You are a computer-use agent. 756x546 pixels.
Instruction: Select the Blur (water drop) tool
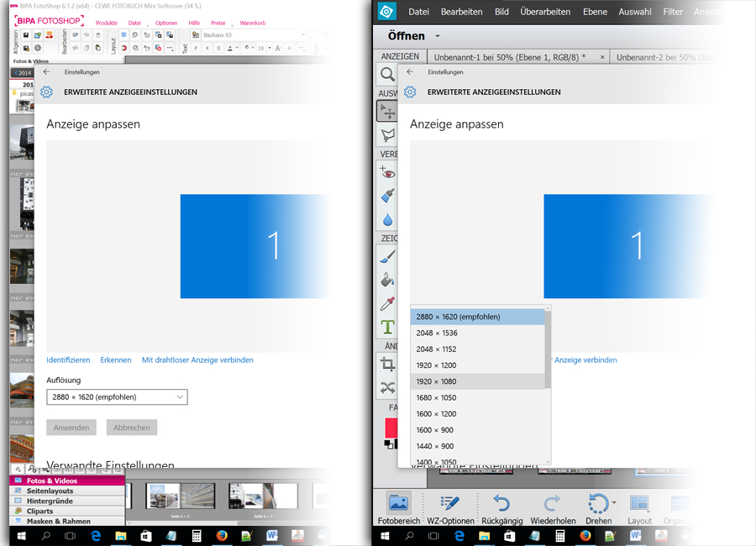coord(387,220)
